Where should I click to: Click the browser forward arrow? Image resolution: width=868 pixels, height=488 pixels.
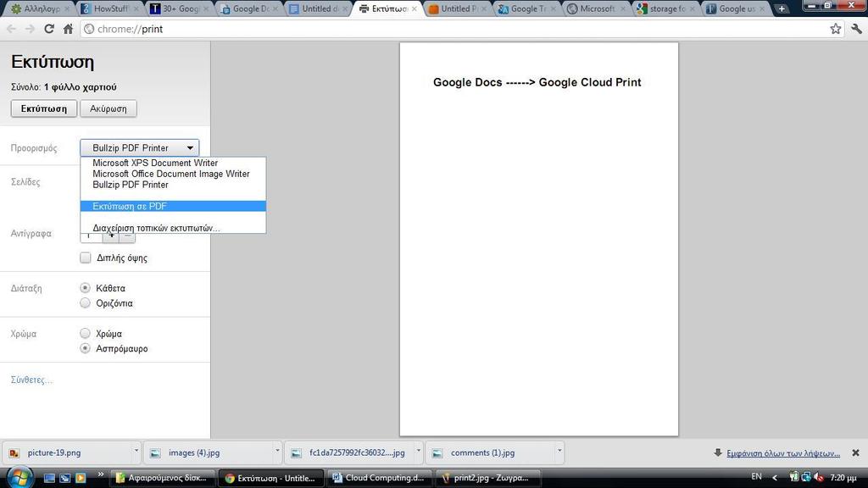(30, 29)
